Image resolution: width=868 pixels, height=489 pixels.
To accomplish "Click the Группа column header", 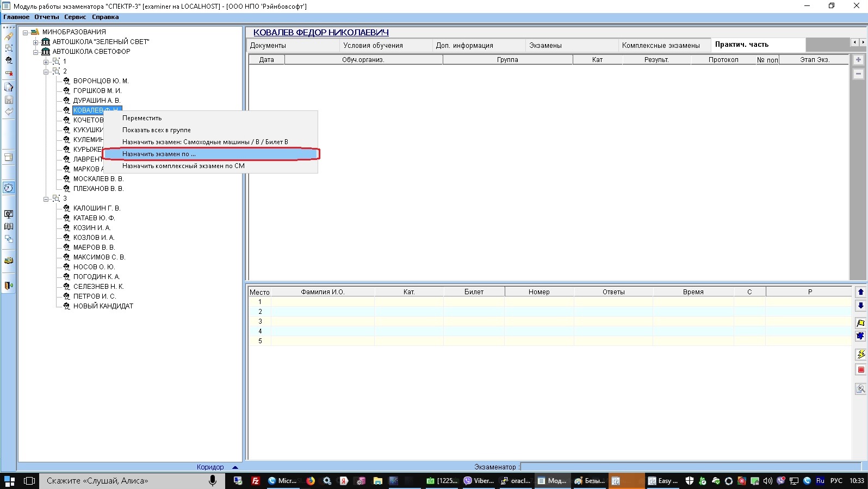I will 507,60.
